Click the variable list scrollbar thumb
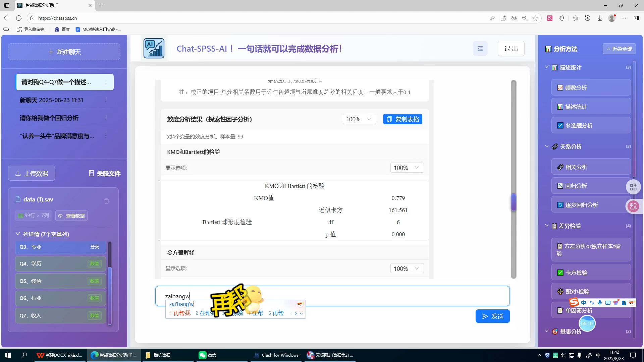Image resolution: width=644 pixels, height=362 pixels. click(x=110, y=296)
